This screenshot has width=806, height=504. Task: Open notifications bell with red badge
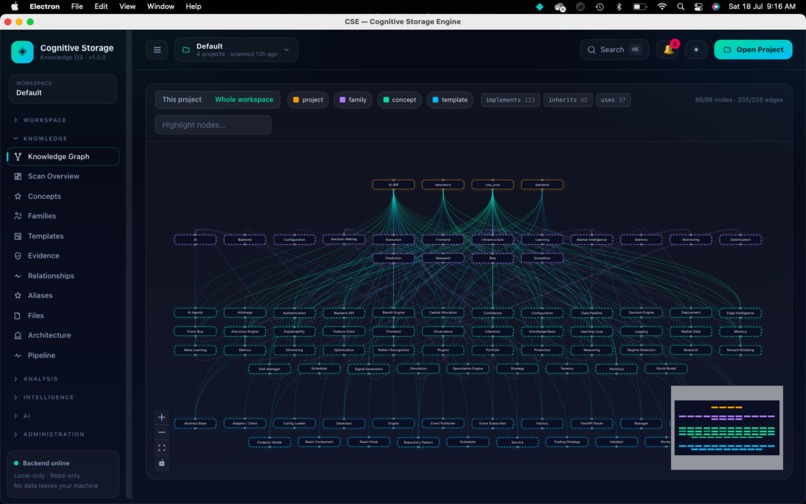pos(668,50)
